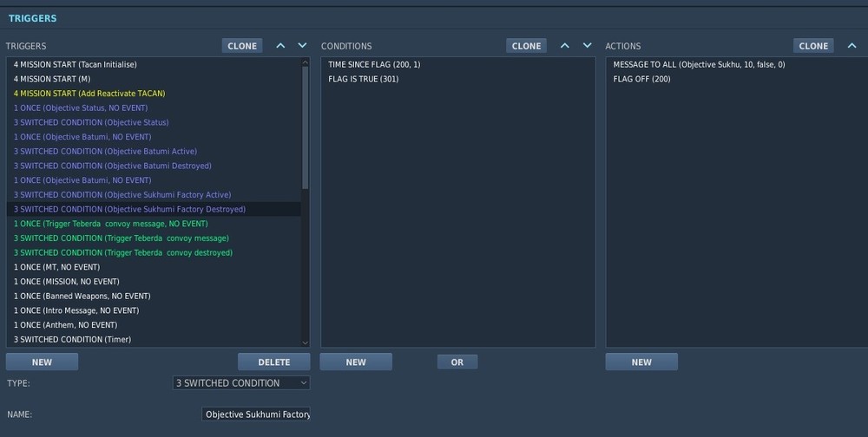
Task: Clone the selected condition
Action: point(526,46)
